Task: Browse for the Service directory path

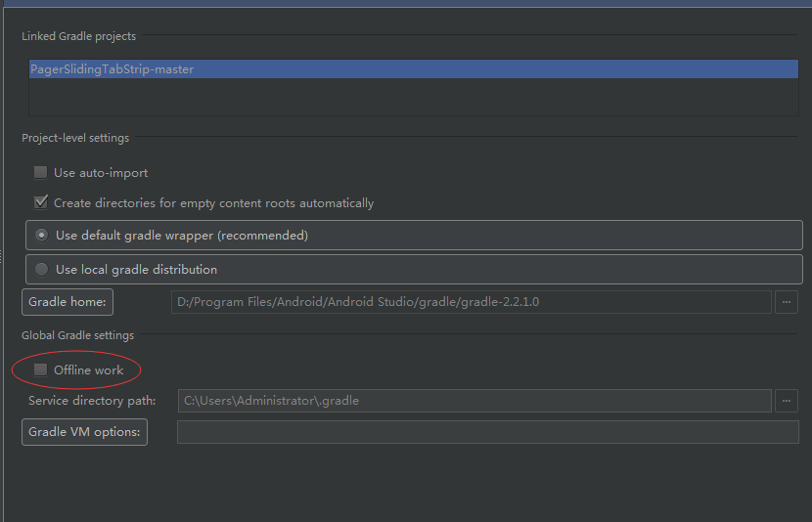Action: 787,401
